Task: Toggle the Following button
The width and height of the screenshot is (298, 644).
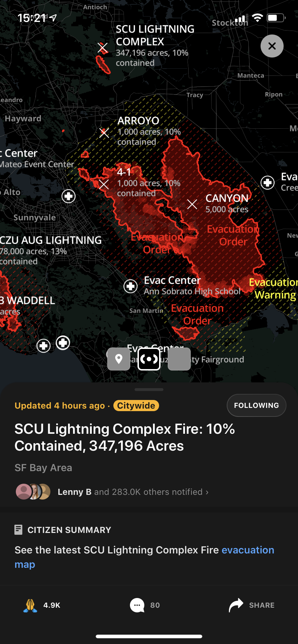Action: 256,405
